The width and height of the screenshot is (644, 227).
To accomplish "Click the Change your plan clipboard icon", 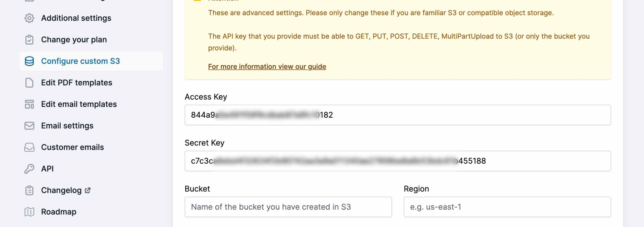I will point(29,40).
